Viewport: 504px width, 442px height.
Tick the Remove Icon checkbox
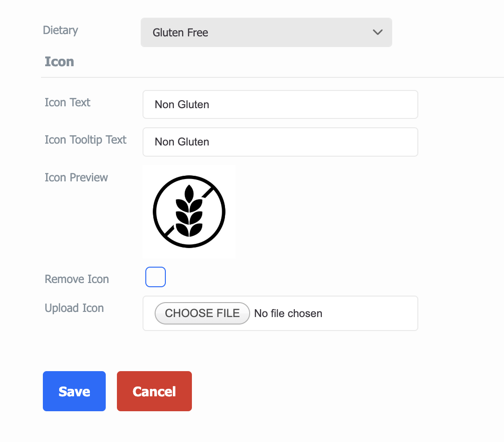tap(156, 276)
